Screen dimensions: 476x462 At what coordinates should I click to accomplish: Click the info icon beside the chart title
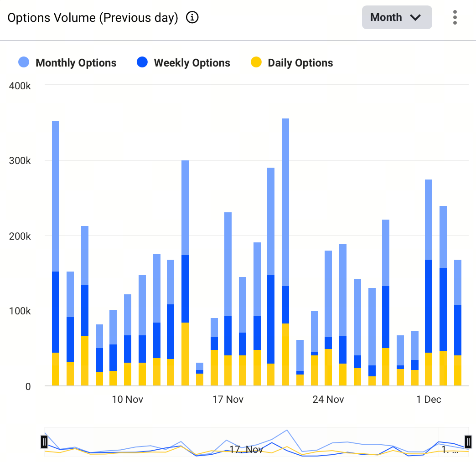tap(192, 18)
